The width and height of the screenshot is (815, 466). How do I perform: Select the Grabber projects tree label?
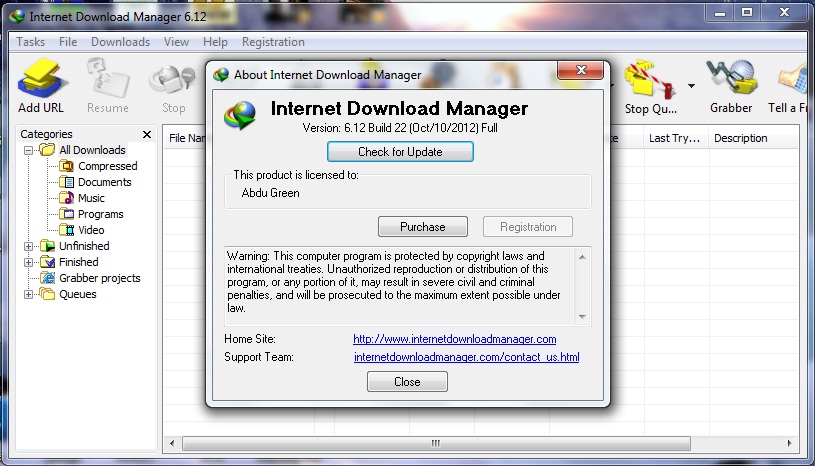pos(100,278)
